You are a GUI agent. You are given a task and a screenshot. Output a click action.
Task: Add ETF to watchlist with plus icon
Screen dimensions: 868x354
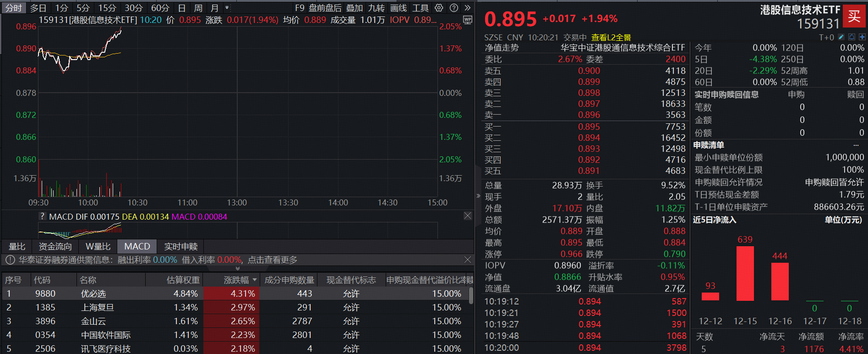(862, 37)
